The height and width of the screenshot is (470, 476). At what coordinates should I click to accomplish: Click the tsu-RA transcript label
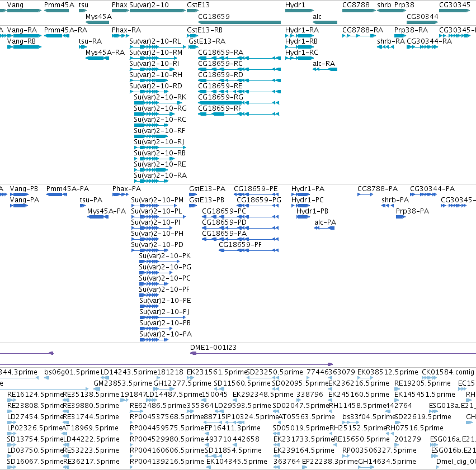click(x=90, y=41)
